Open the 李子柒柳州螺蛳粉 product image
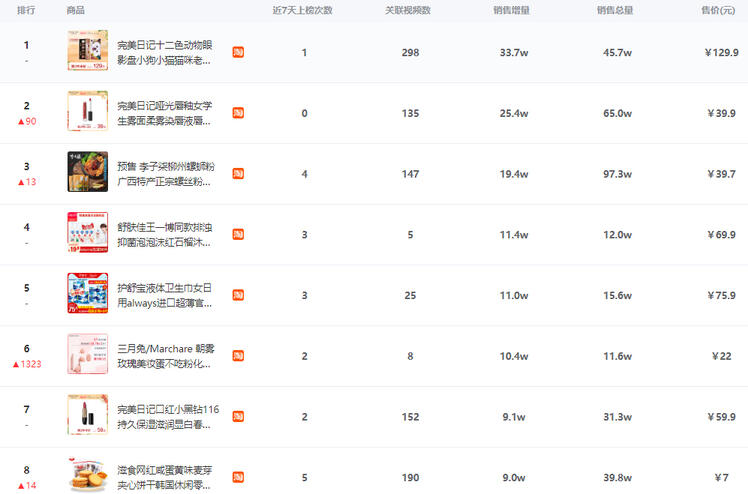This screenshot has height=494, width=748. tap(87, 172)
